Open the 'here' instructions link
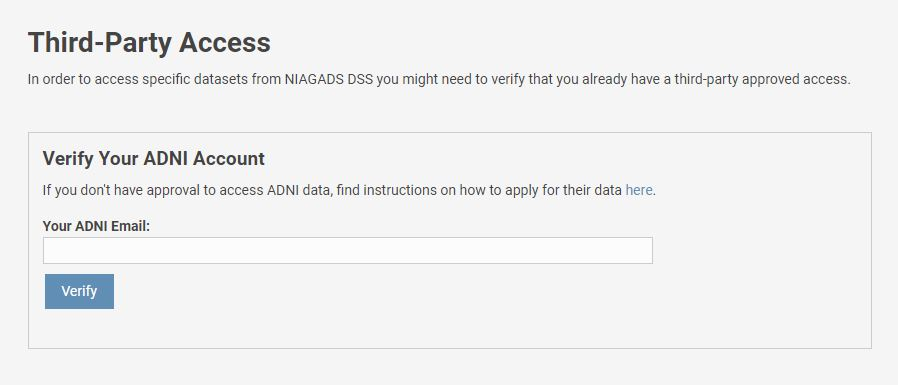 click(639, 190)
